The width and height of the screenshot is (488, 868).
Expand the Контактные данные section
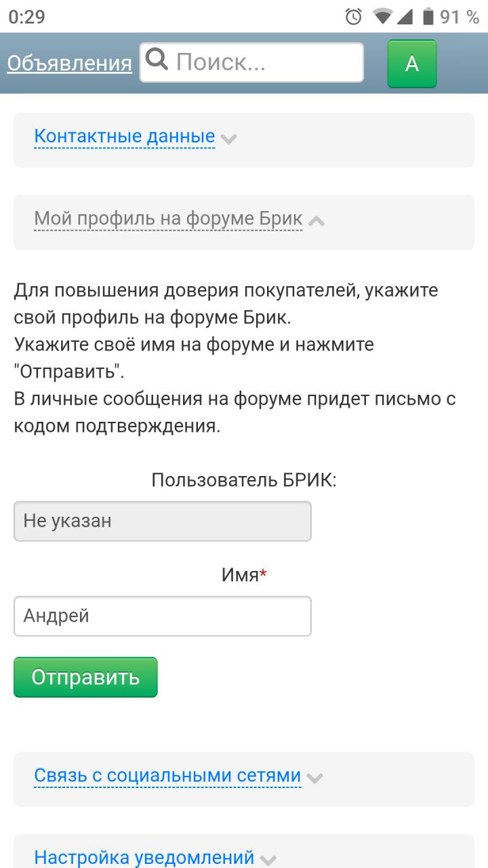pos(124,137)
